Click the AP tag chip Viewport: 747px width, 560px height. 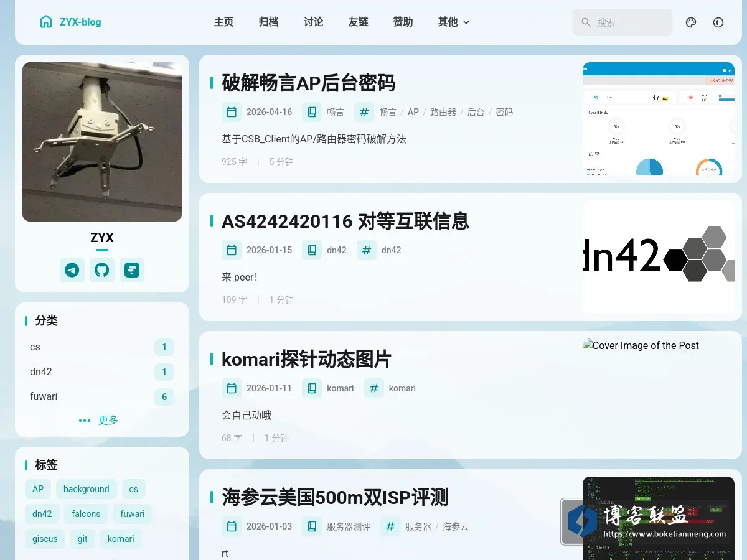coord(38,489)
